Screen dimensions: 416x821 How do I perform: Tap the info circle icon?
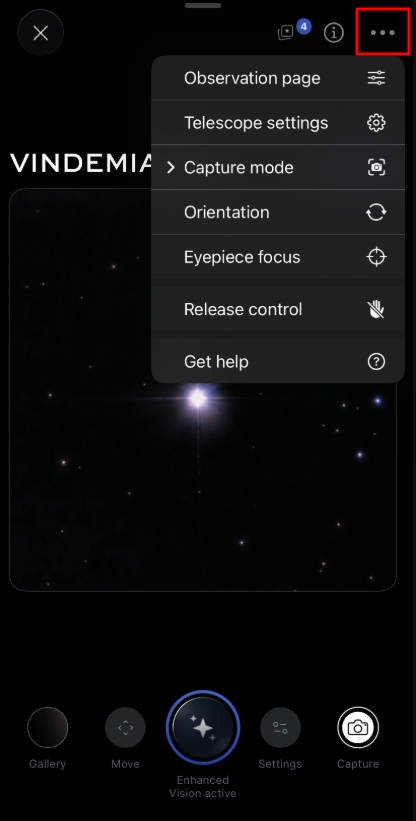pyautogui.click(x=333, y=32)
